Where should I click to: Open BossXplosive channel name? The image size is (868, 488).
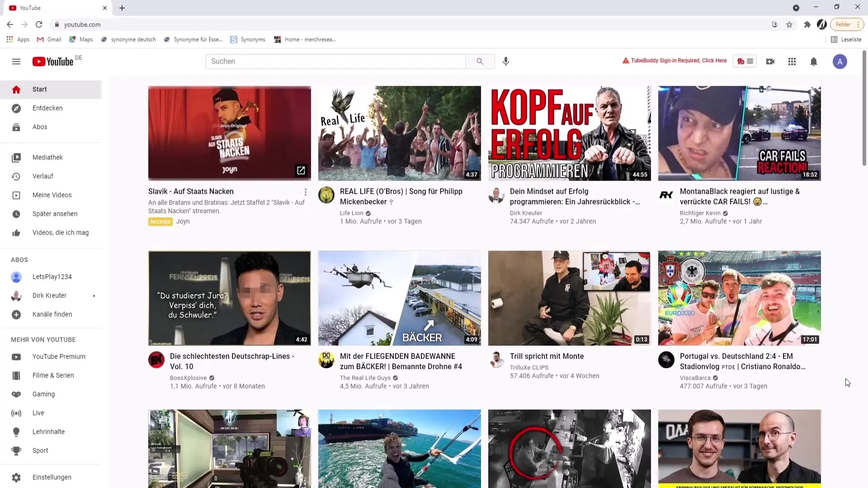tap(188, 378)
